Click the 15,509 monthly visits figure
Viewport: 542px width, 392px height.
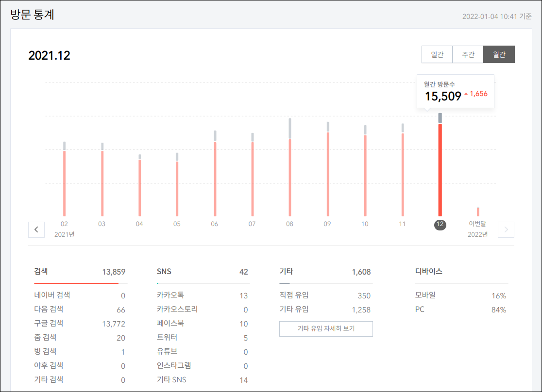click(443, 97)
